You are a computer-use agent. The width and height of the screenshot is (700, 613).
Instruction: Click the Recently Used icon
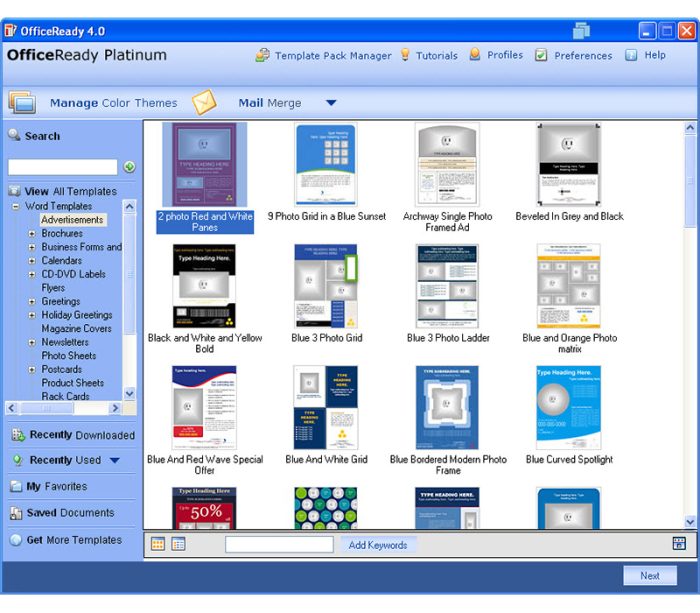[17, 460]
